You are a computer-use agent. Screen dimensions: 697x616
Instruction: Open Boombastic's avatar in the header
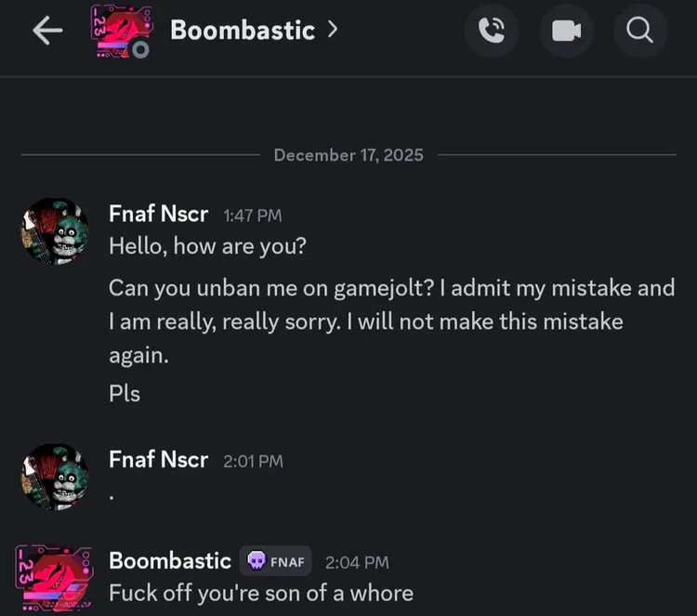(x=121, y=32)
